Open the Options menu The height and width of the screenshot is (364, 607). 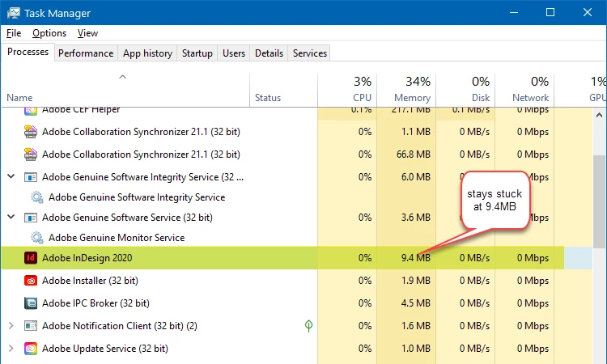point(49,33)
